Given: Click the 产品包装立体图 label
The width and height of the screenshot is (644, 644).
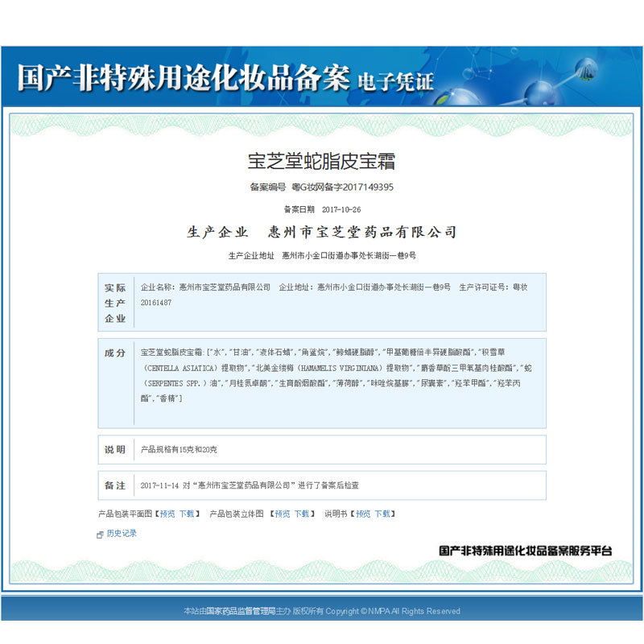Looking at the screenshot, I should (x=237, y=514).
